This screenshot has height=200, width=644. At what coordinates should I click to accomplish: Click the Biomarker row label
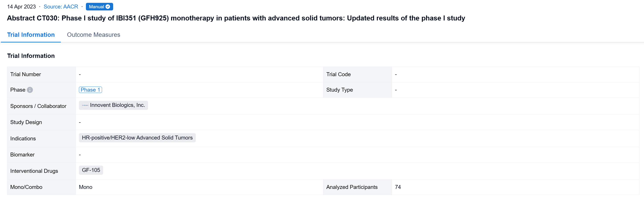(x=22, y=155)
